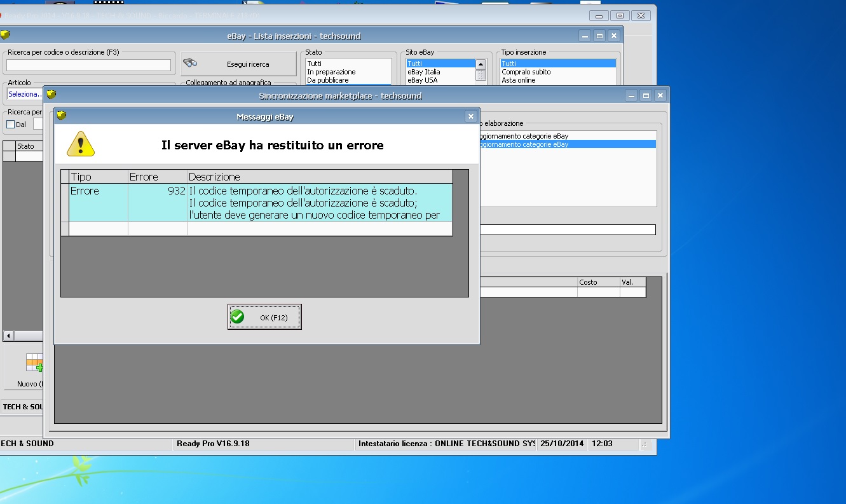
Task: Choose 'eBay Italia' in the Sito eBay list
Action: pyautogui.click(x=441, y=72)
